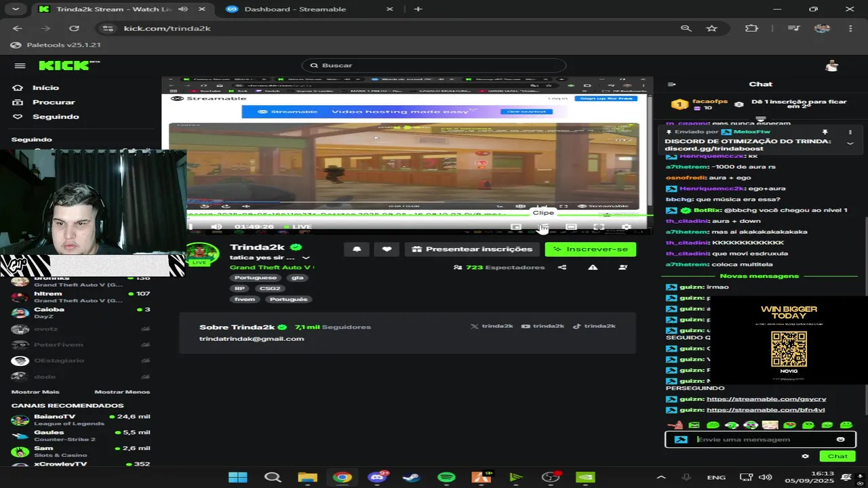
Task: Open the Sam recommended channel
Action: click(81, 451)
